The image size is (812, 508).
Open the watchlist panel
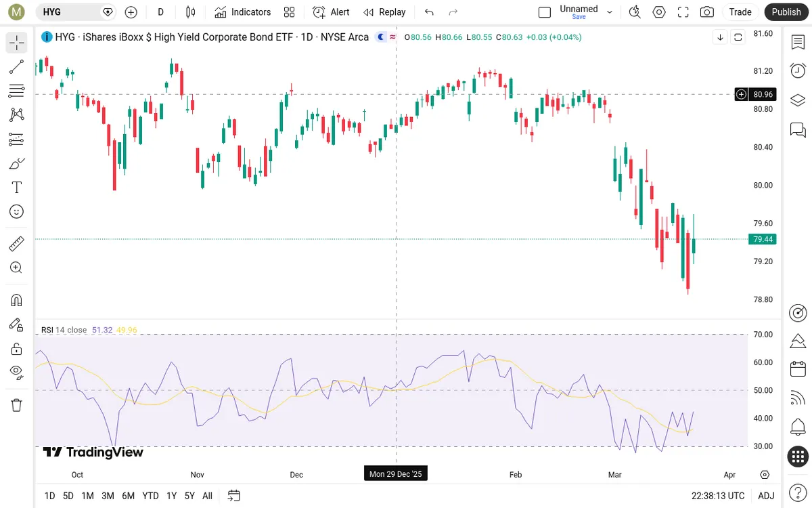click(x=798, y=42)
